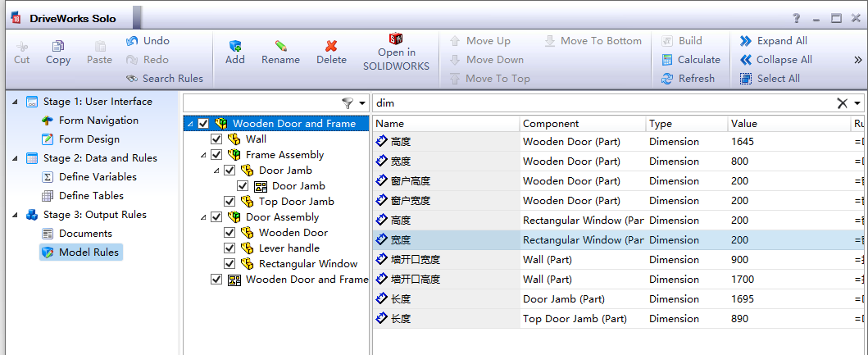Click the Cut scissors icon
Screen dimensions: 868x355
click(x=21, y=47)
